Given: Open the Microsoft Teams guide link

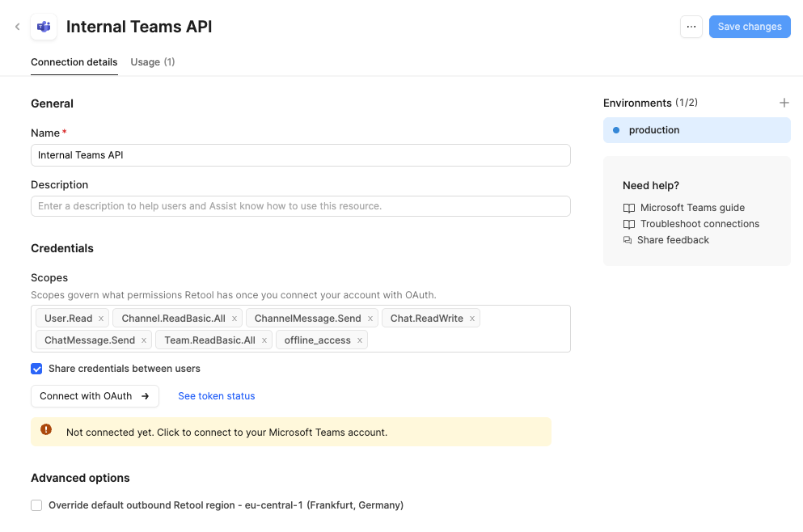Looking at the screenshot, I should [692, 208].
